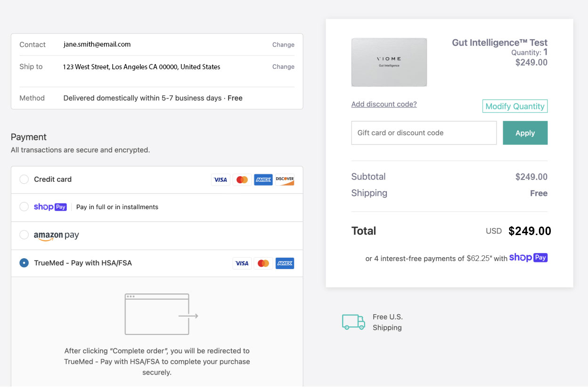This screenshot has height=391, width=588.
Task: Click the Viome Gut Intelligence product thumbnail
Action: [389, 62]
